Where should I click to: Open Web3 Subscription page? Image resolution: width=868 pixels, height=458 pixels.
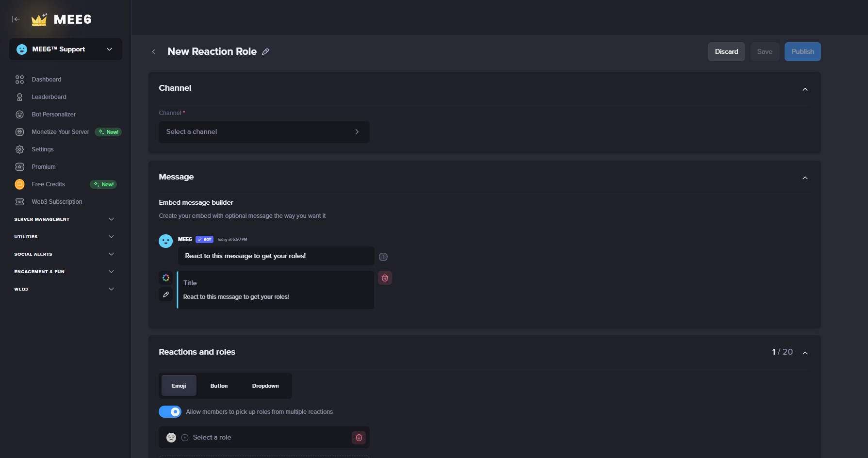tap(57, 202)
